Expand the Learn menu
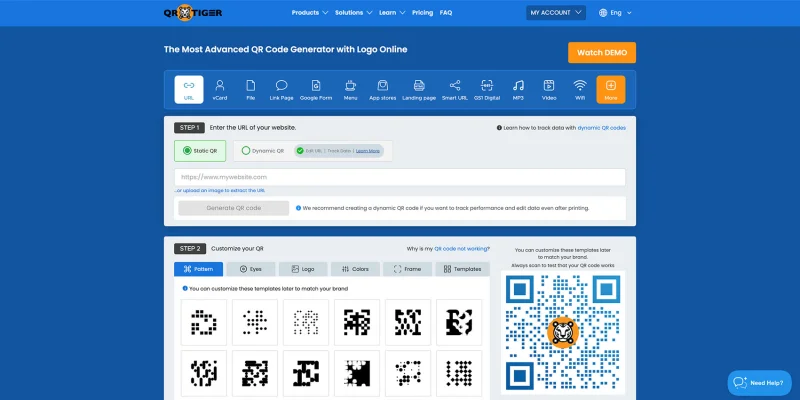800x400 pixels. pos(392,13)
